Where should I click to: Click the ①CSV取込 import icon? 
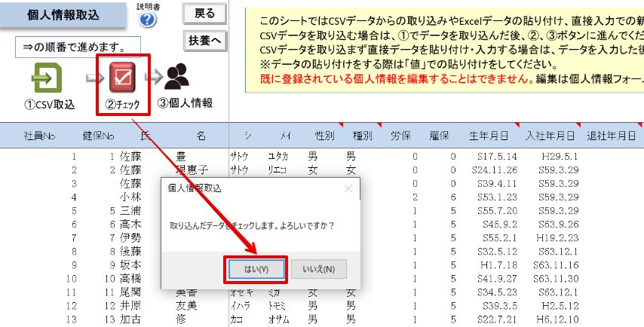click(x=47, y=78)
